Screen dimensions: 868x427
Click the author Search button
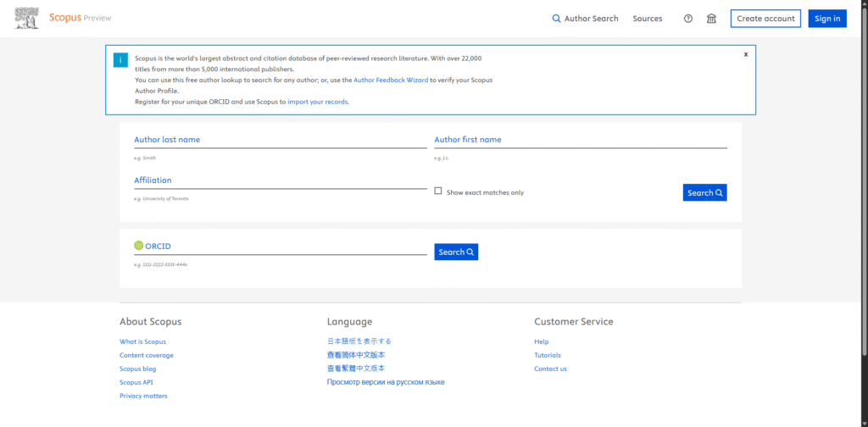(704, 192)
